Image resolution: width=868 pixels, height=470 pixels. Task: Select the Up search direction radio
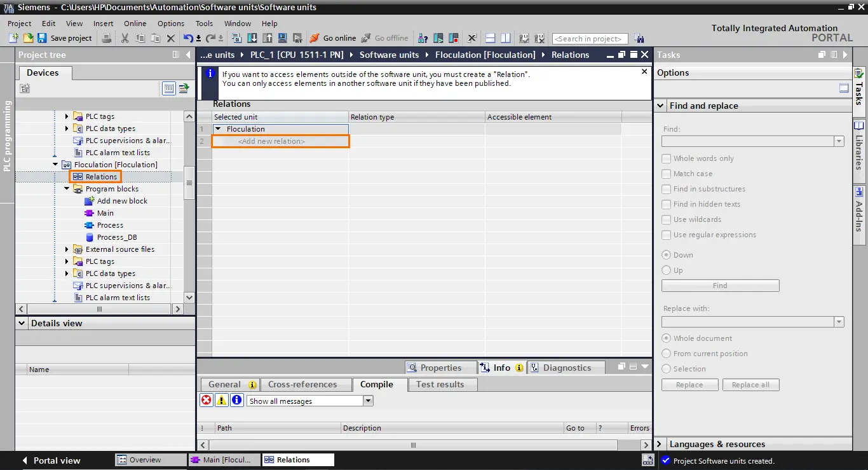tap(667, 270)
